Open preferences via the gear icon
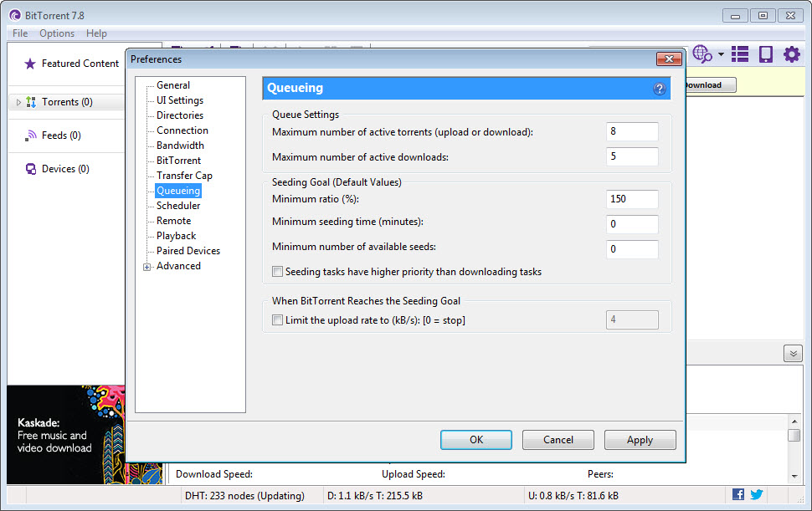Viewport: 812px width, 511px height. (x=791, y=54)
